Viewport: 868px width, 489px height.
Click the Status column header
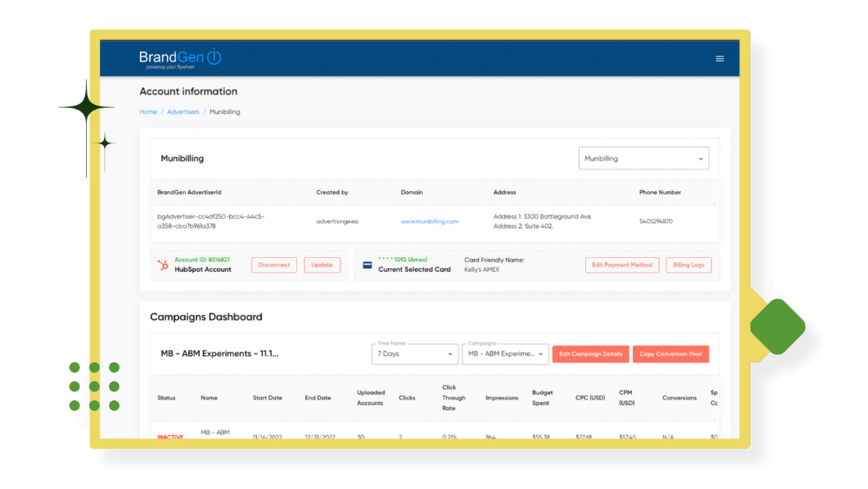166,398
